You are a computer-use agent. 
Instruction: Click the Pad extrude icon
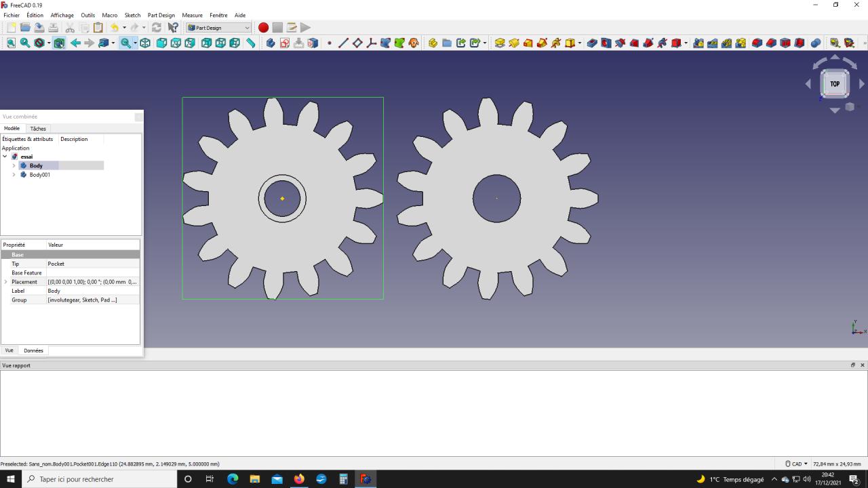click(500, 43)
